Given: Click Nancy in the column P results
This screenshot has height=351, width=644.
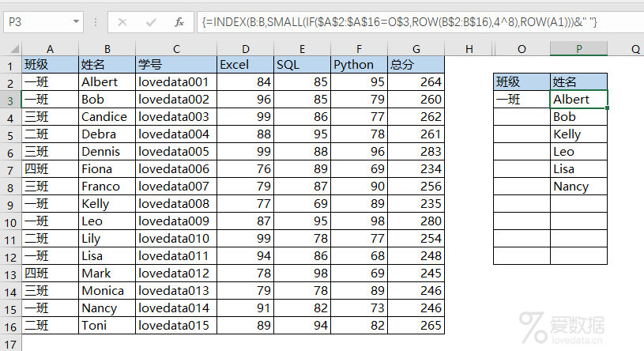Looking at the screenshot, I should (x=578, y=187).
